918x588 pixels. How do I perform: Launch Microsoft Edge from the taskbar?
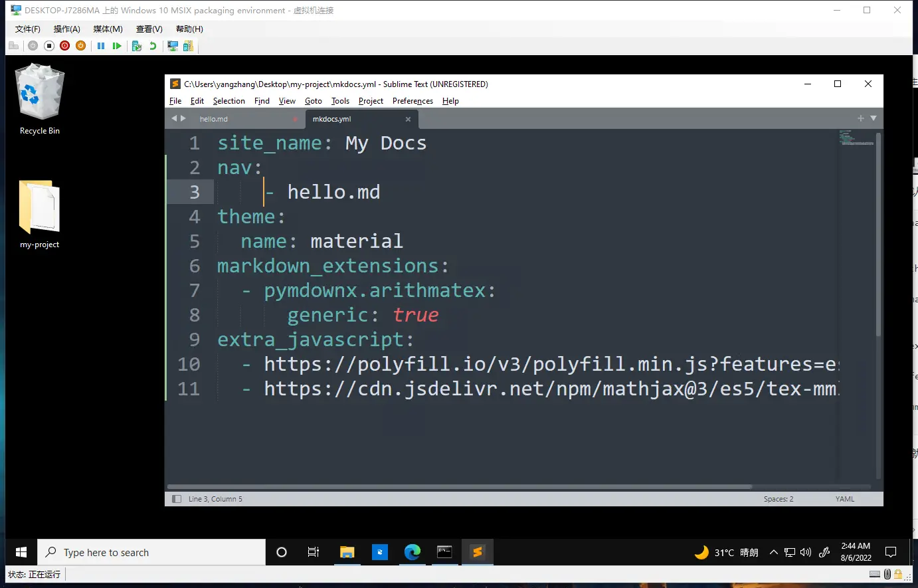click(x=412, y=552)
